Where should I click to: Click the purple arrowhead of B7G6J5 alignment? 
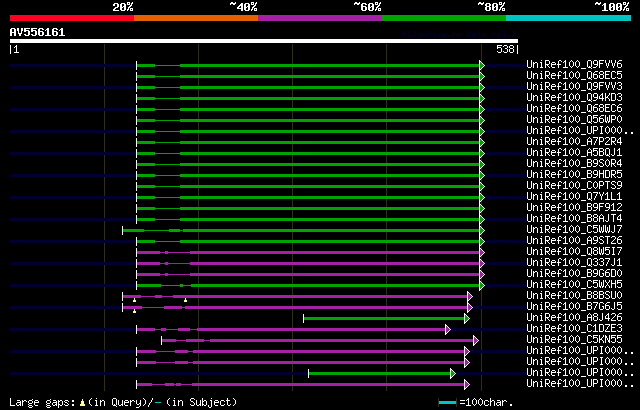point(470,308)
